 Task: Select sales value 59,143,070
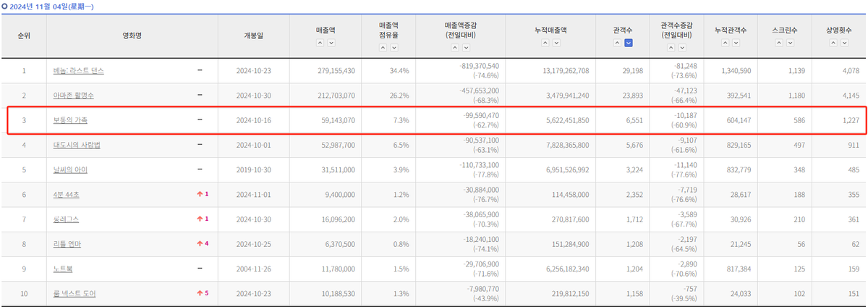point(339,120)
